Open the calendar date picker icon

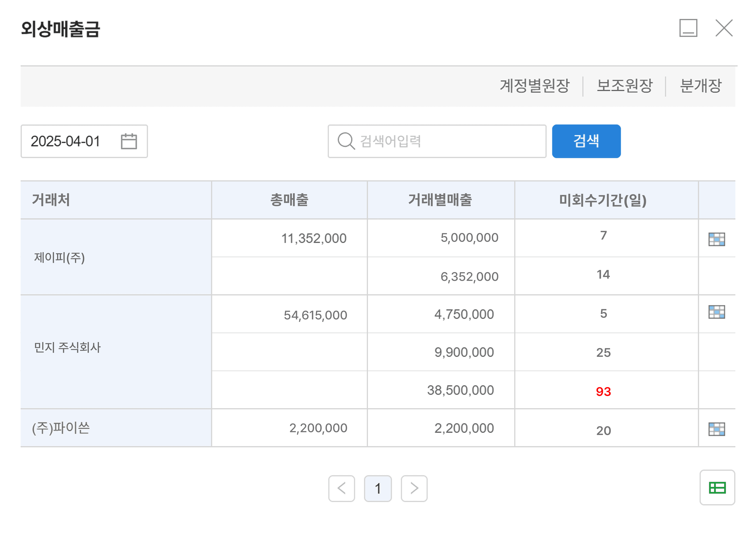point(129,141)
